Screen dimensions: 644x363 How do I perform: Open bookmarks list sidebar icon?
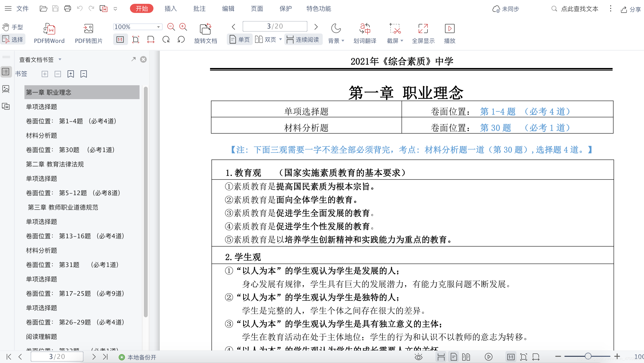(x=6, y=72)
